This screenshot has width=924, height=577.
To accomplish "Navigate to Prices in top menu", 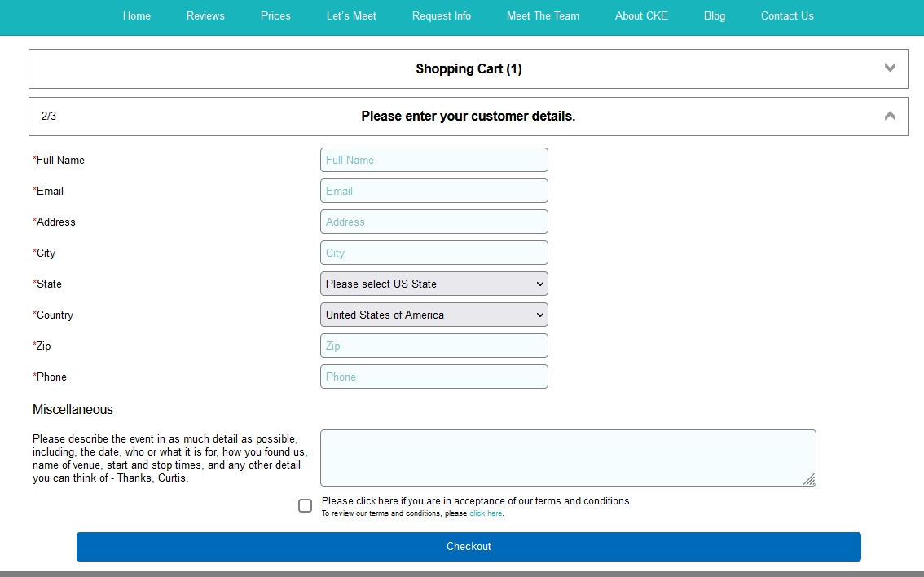I will coord(275,16).
